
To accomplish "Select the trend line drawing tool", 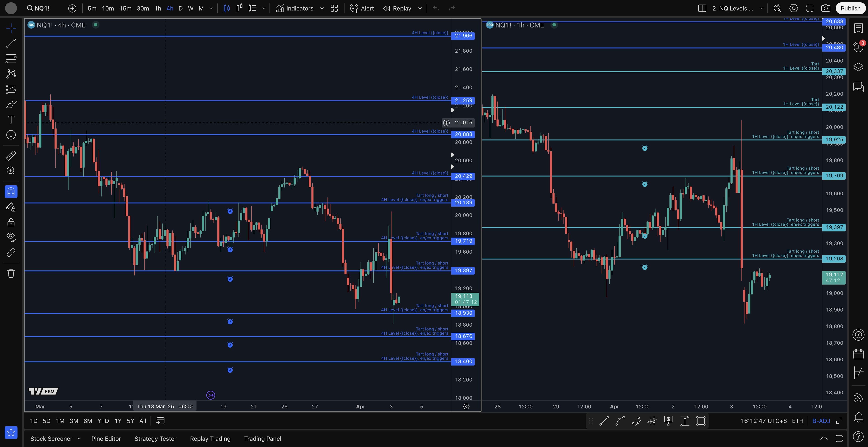I will [x=11, y=43].
